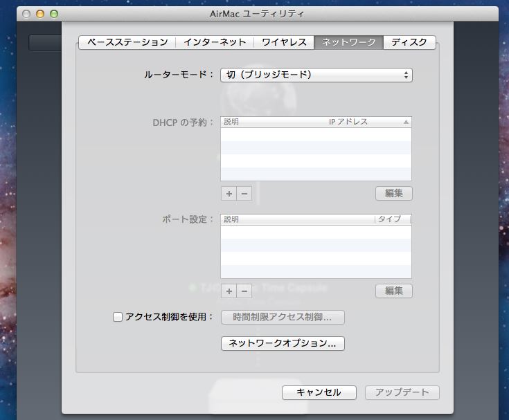
Task: Zoom the AirMac ユーティリティ window
Action: click(x=54, y=14)
